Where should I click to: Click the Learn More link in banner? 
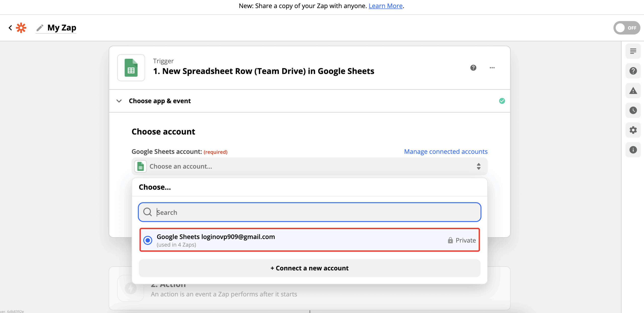click(x=385, y=6)
